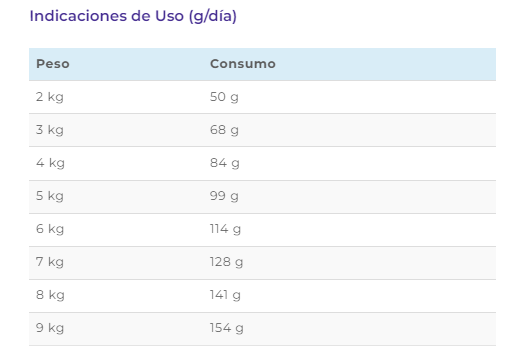Click the 50 g consumption cell
This screenshot has width=520, height=363.
click(224, 97)
